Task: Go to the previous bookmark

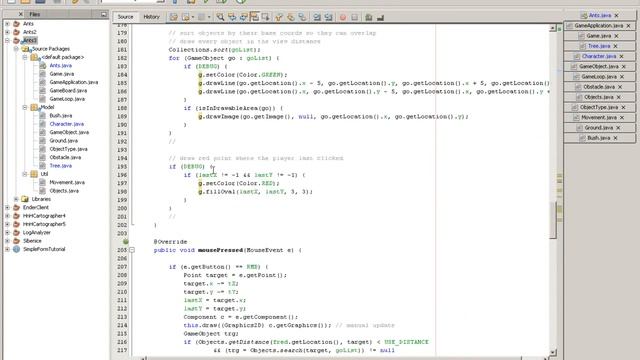Action: point(279,17)
